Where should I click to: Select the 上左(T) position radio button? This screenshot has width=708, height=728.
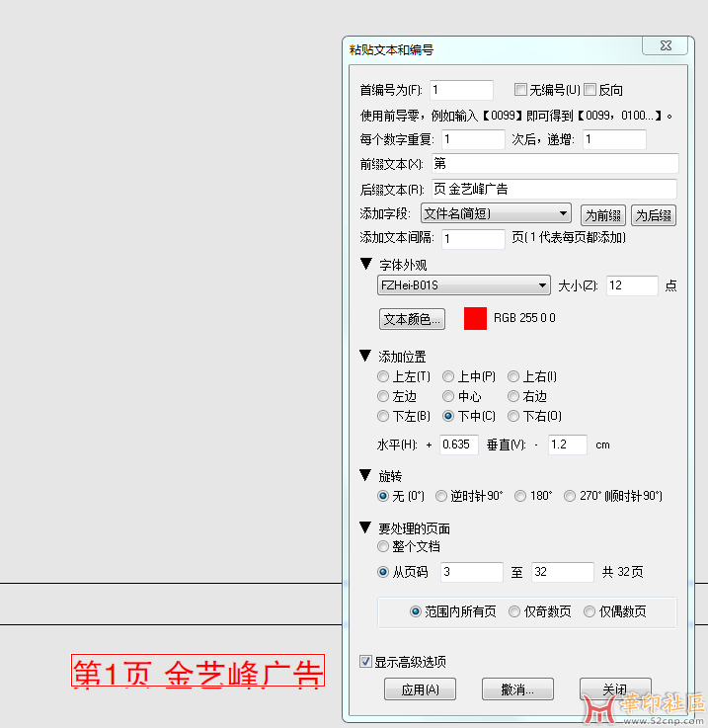point(383,376)
